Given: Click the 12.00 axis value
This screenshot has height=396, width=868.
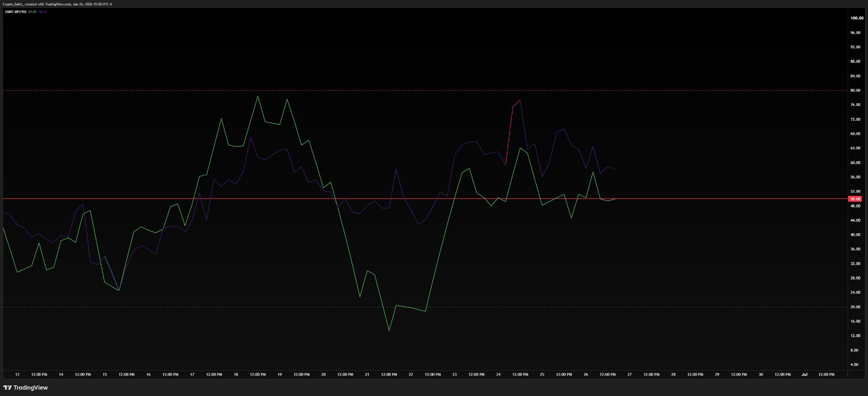Looking at the screenshot, I should click(855, 336).
